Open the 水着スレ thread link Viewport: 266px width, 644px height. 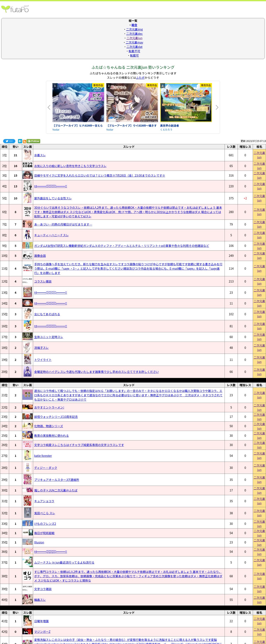pyautogui.click(x=40, y=155)
